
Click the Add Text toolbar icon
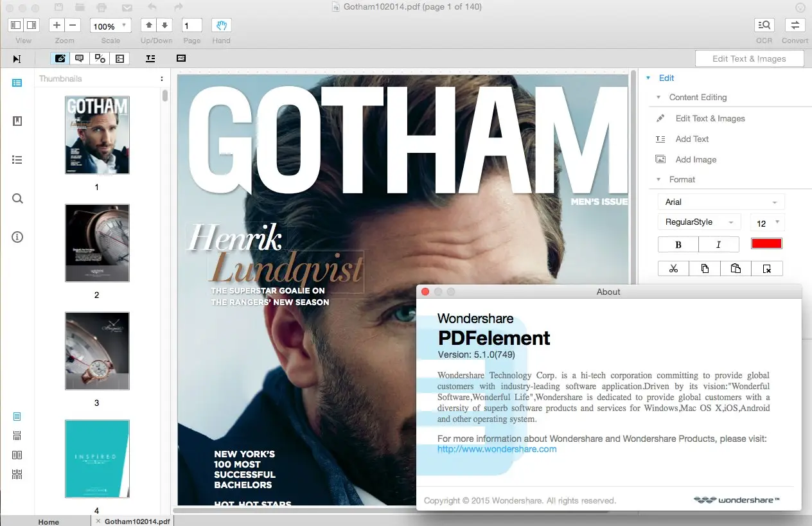pyautogui.click(x=150, y=58)
